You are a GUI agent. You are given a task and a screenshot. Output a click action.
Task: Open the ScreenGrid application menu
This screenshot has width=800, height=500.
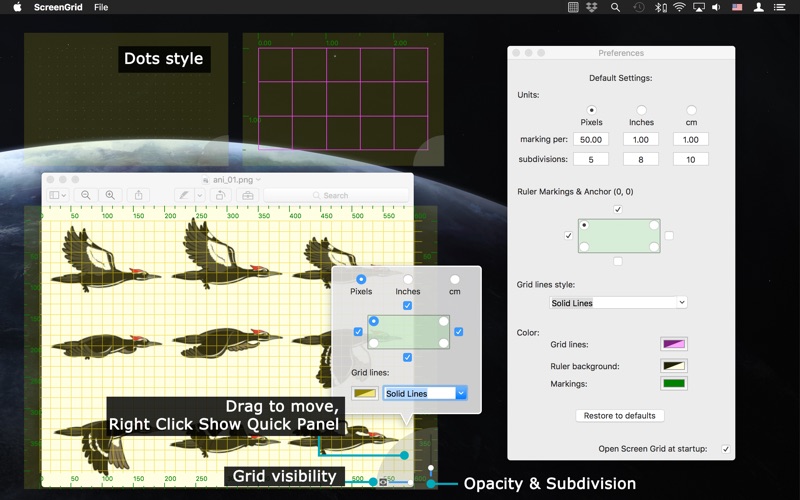click(58, 7)
